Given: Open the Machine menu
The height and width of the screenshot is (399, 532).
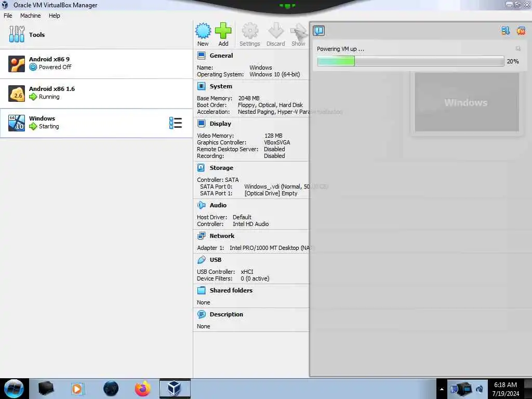Looking at the screenshot, I should point(30,16).
